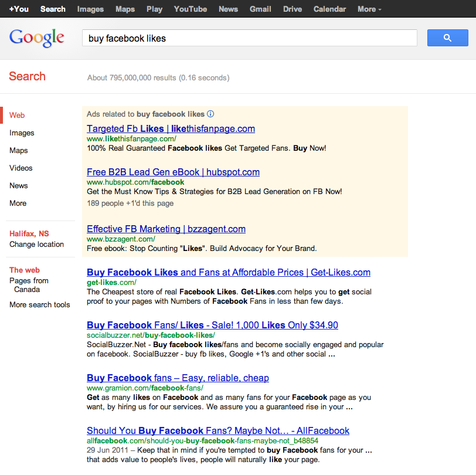The image size is (476, 475).
Task: Select the Web filter in sidebar
Action: pyautogui.click(x=17, y=115)
